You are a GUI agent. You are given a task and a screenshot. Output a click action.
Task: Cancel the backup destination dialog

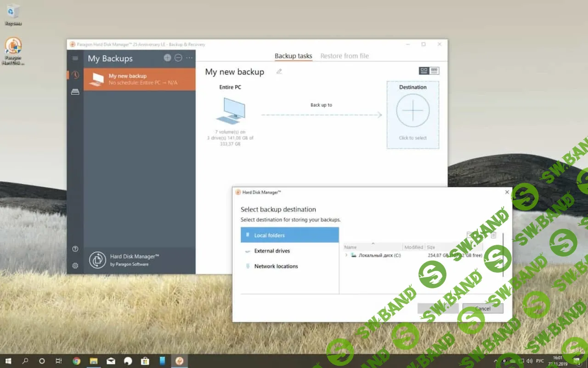pos(483,308)
